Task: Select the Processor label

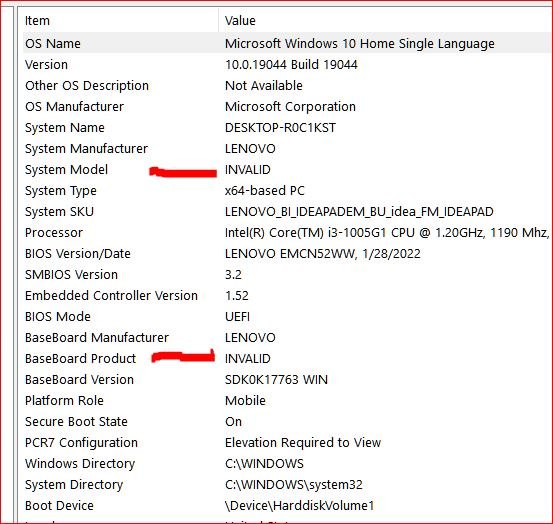Action: (54, 233)
